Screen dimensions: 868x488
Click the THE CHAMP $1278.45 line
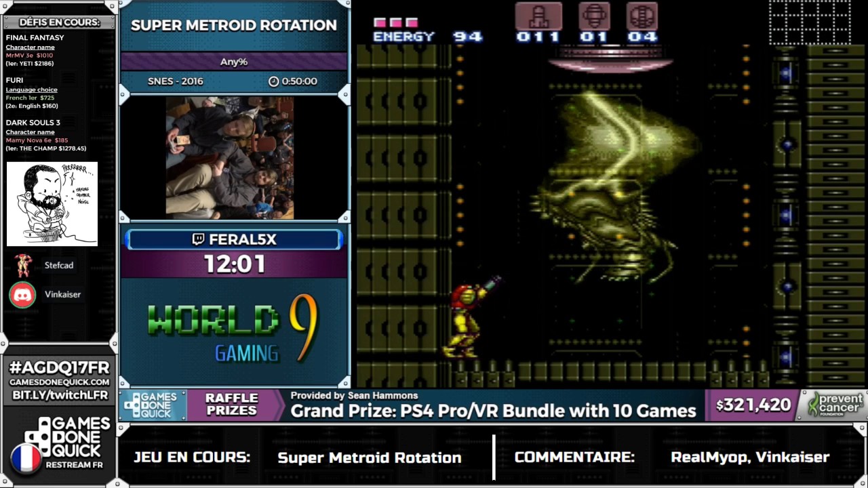(x=46, y=148)
